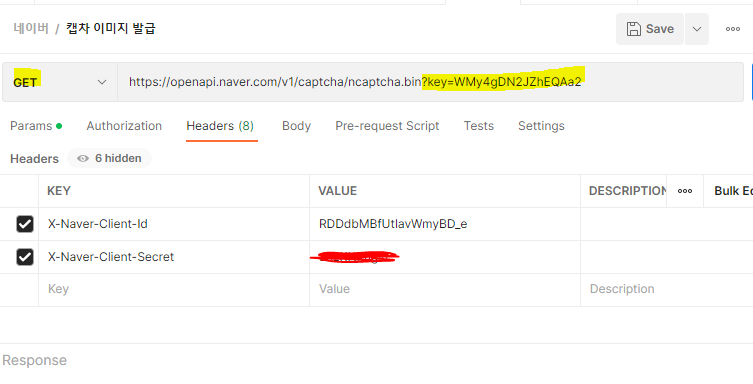Click the RDDdbMBfUtlavWmyBD_e value cell
This screenshot has height=384, width=753.
click(445, 224)
